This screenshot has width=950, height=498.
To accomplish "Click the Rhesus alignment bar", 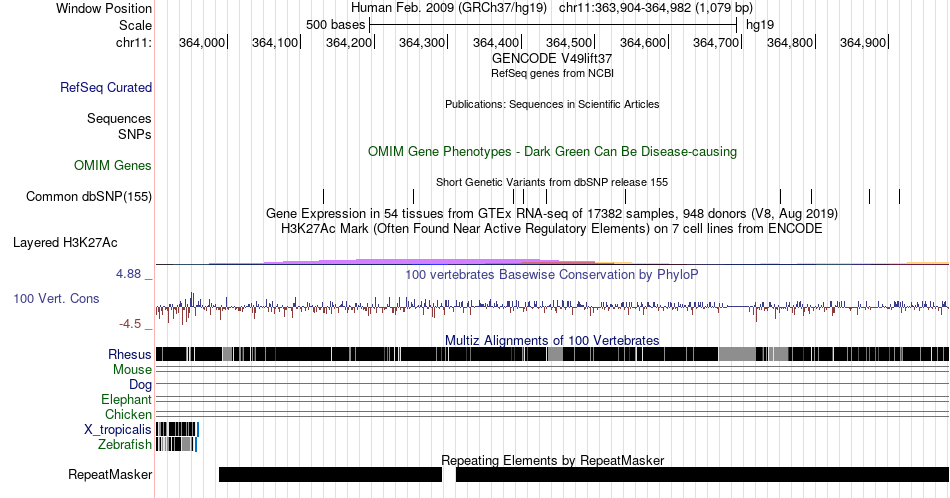I will coord(552,354).
